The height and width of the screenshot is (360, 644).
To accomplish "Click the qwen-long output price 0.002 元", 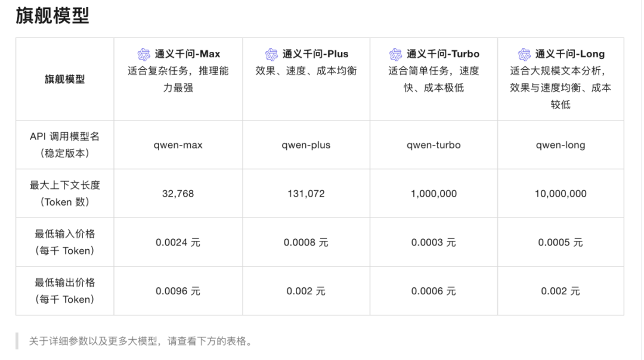I will (561, 291).
